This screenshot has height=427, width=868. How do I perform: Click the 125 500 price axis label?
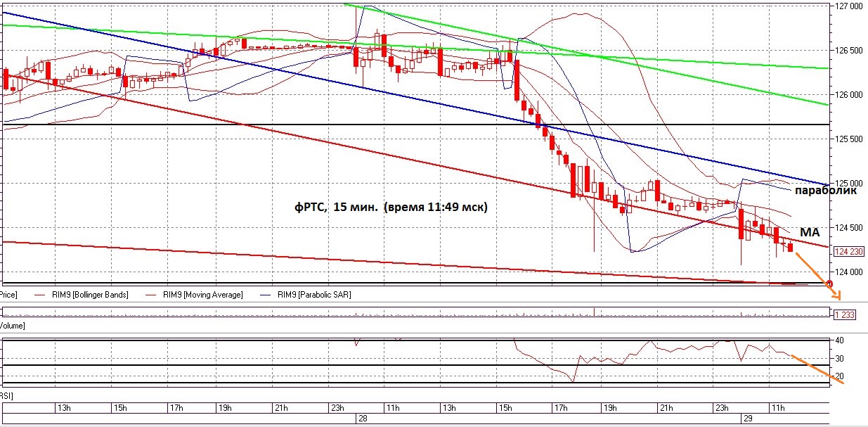[x=850, y=139]
